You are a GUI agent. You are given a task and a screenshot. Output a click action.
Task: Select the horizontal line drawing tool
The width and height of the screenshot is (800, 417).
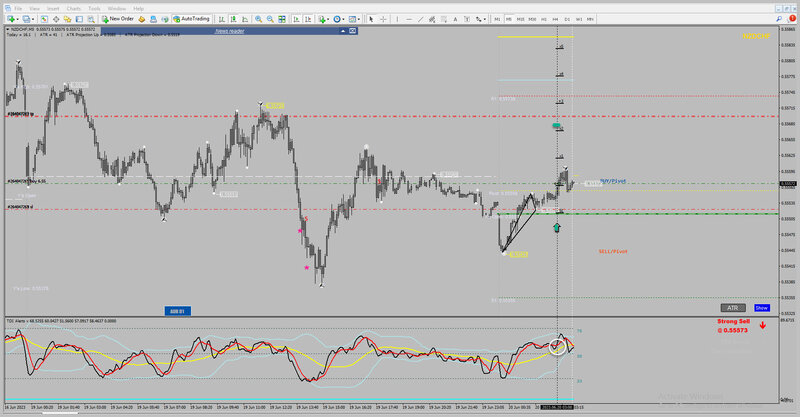coord(409,19)
